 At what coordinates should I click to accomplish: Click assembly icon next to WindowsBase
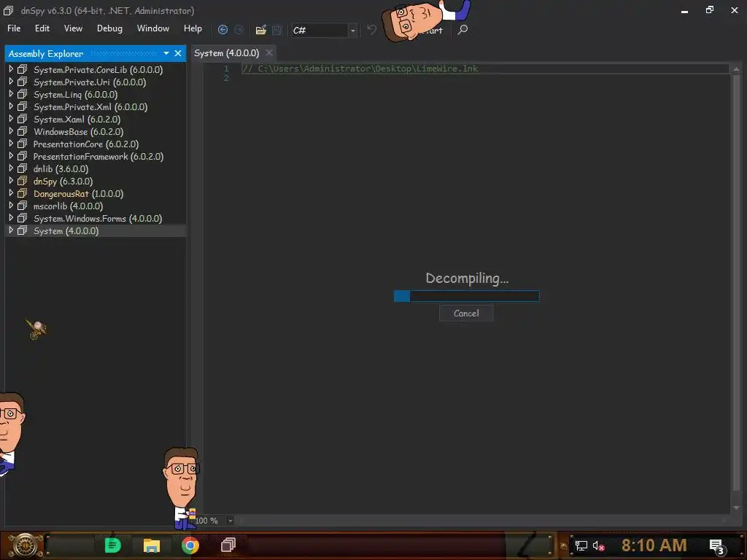(x=22, y=131)
